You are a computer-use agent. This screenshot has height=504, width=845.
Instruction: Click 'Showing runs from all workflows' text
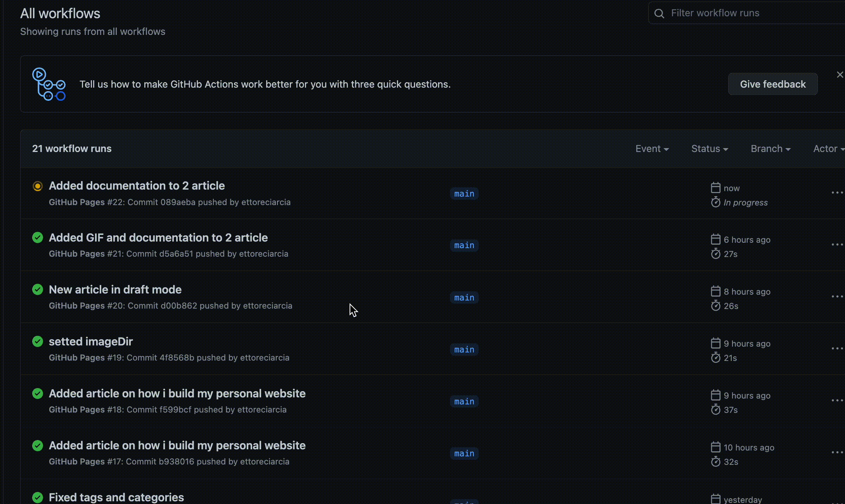(93, 31)
